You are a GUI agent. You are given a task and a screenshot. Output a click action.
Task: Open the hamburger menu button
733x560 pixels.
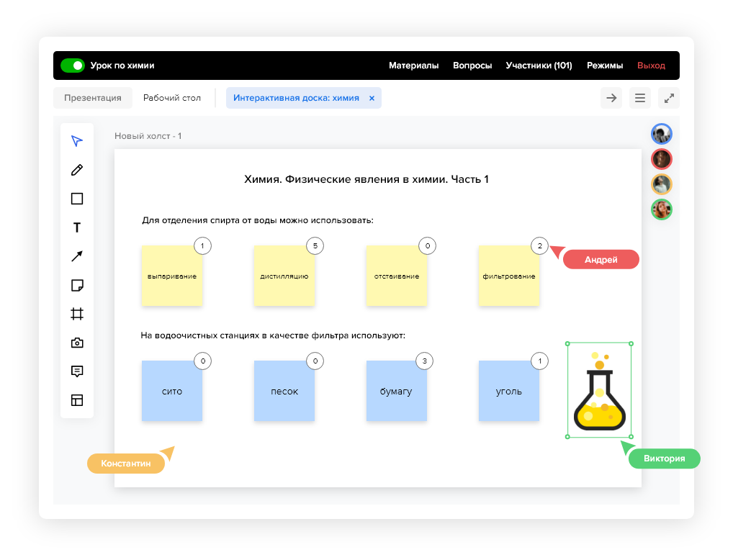[x=640, y=98]
